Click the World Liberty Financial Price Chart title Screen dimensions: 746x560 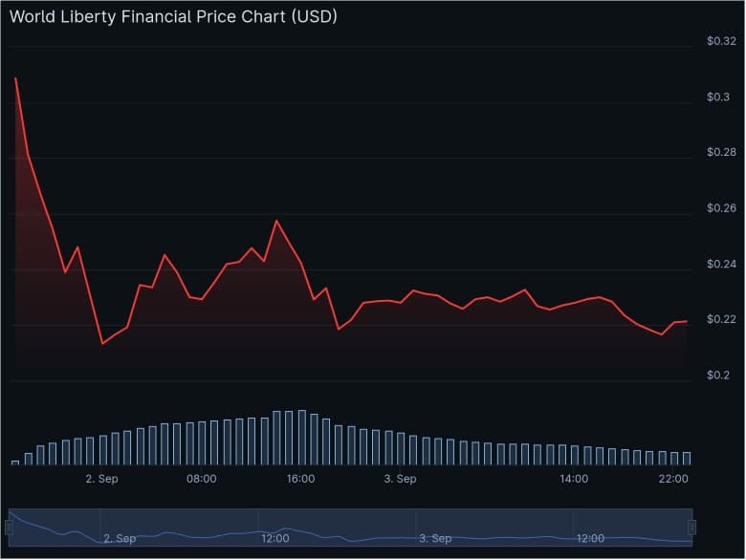173,17
